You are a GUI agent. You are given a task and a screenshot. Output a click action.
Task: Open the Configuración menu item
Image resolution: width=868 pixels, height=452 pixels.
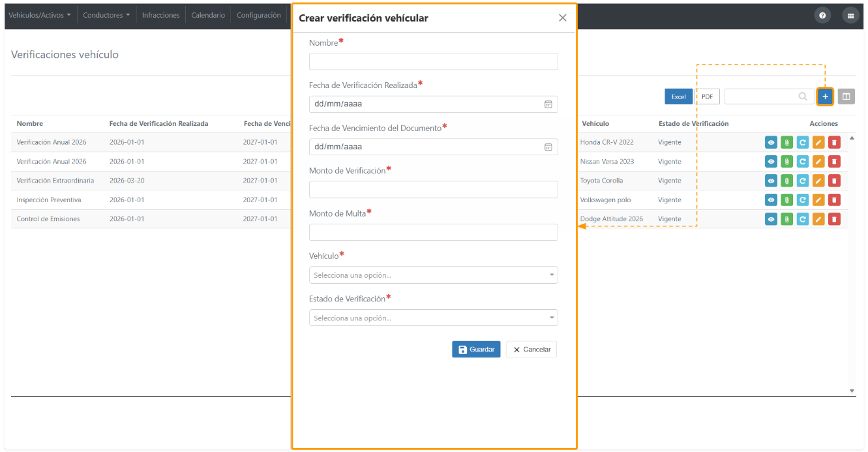coord(259,15)
